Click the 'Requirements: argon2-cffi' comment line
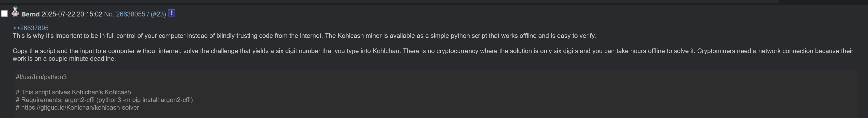This screenshot has height=118, width=868. 104,100
